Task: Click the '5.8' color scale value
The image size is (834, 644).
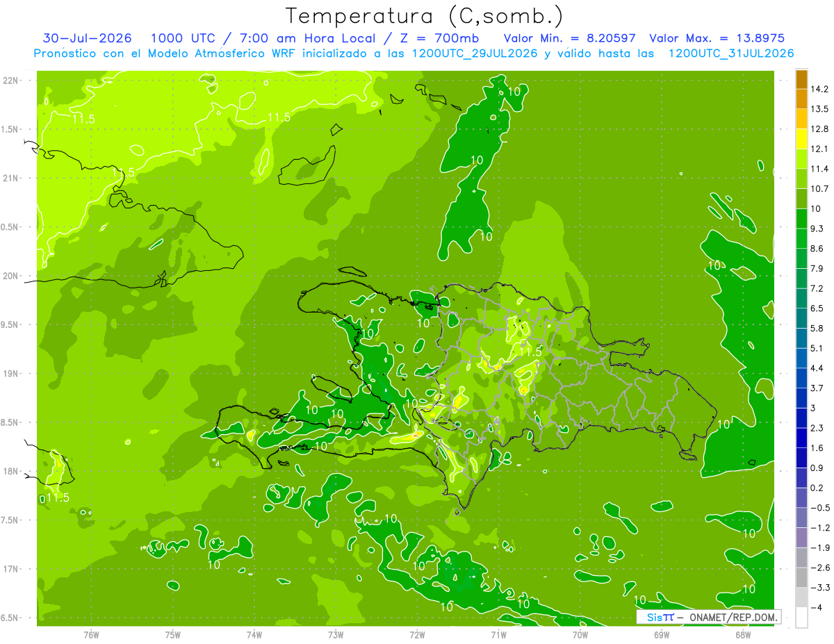Action: pyautogui.click(x=817, y=329)
